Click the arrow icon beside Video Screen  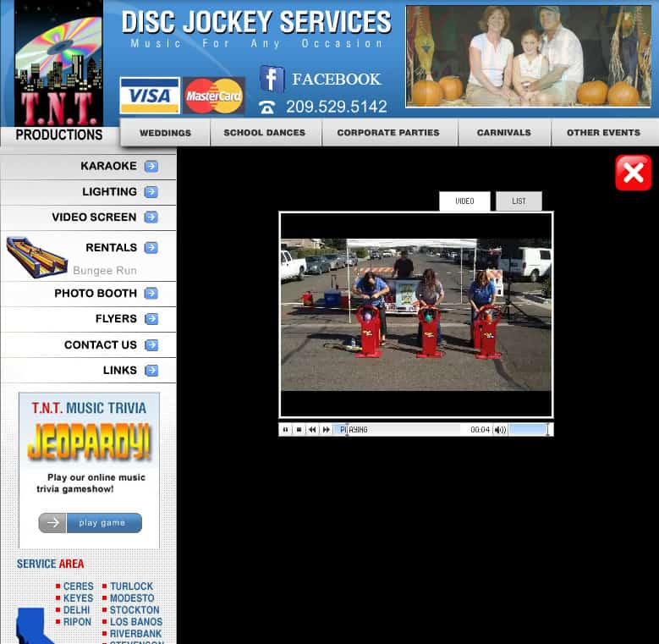[x=151, y=217]
